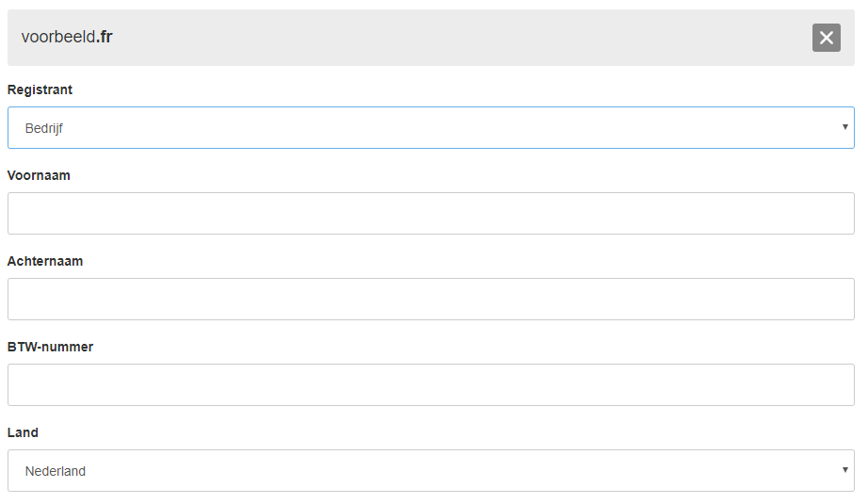Click the voorbeeld.fr domain name text
Screen dimensions: 868x504
click(67, 37)
